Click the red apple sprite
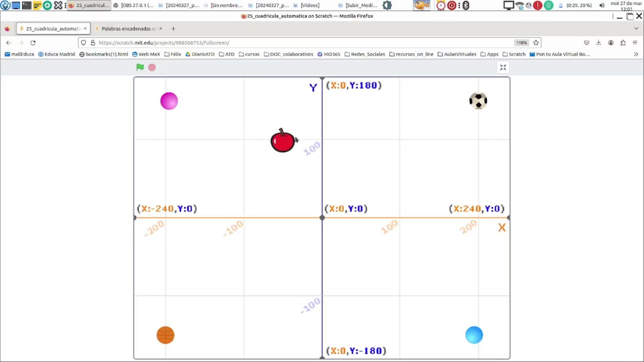Image resolution: width=644 pixels, height=362 pixels. click(x=282, y=142)
